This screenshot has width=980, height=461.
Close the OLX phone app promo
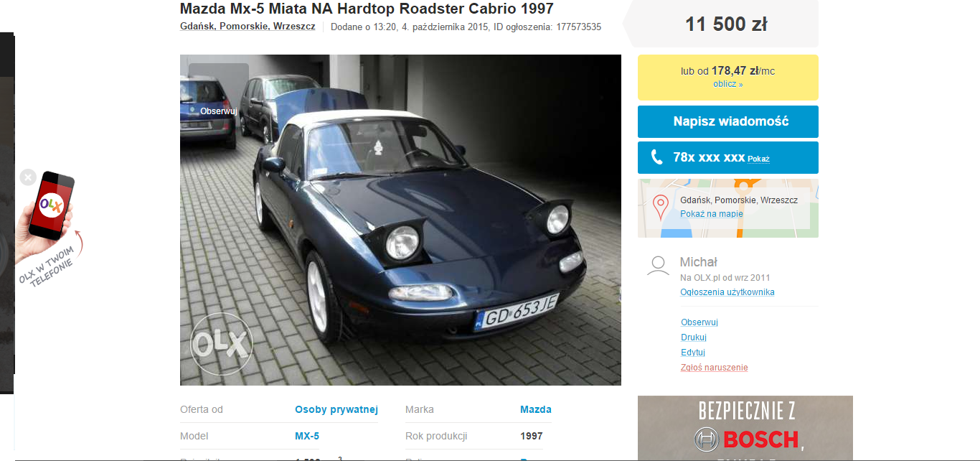coord(28,177)
